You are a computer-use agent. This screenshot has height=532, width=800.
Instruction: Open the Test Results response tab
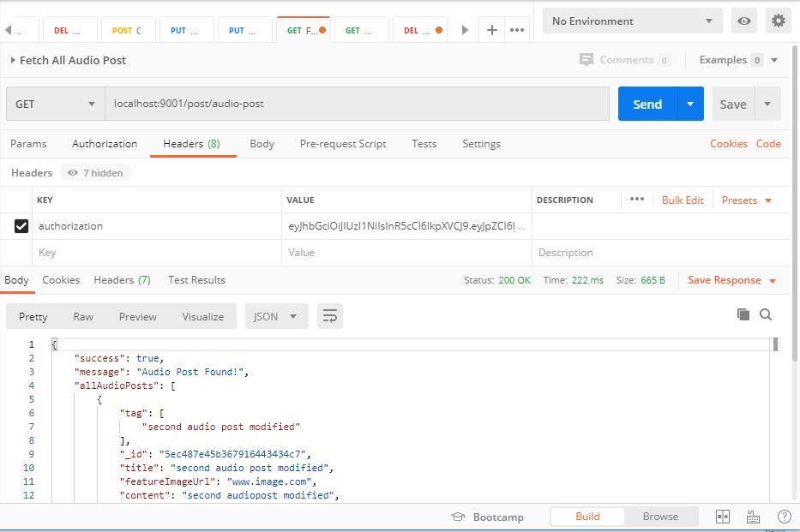click(x=196, y=280)
